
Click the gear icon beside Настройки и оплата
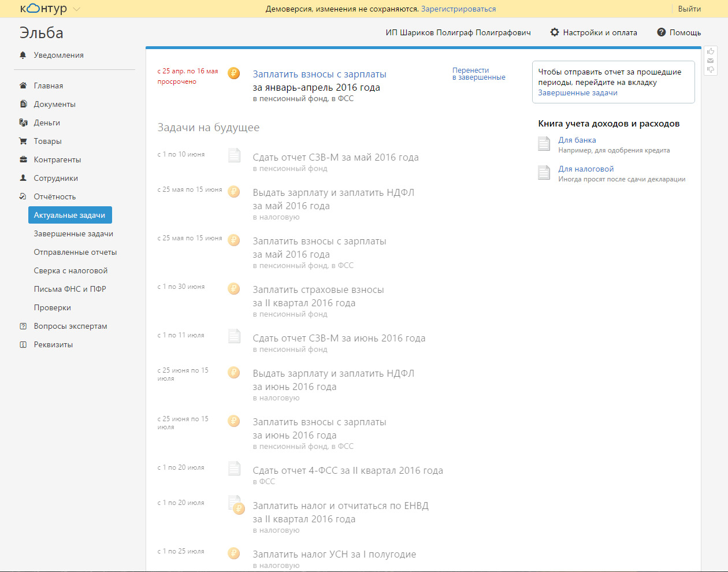tap(555, 32)
